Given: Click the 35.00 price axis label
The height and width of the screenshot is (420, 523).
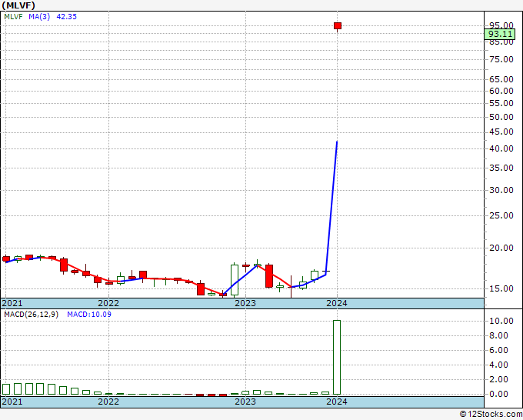Looking at the screenshot, I should (x=501, y=168).
